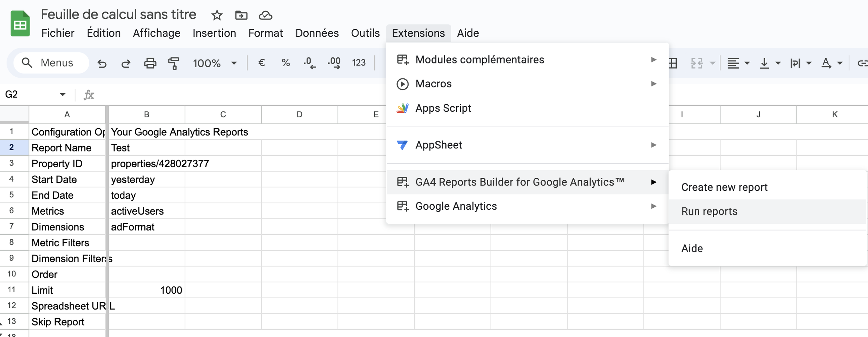This screenshot has height=337, width=868.
Task: Click the redo arrow icon
Action: tap(126, 63)
